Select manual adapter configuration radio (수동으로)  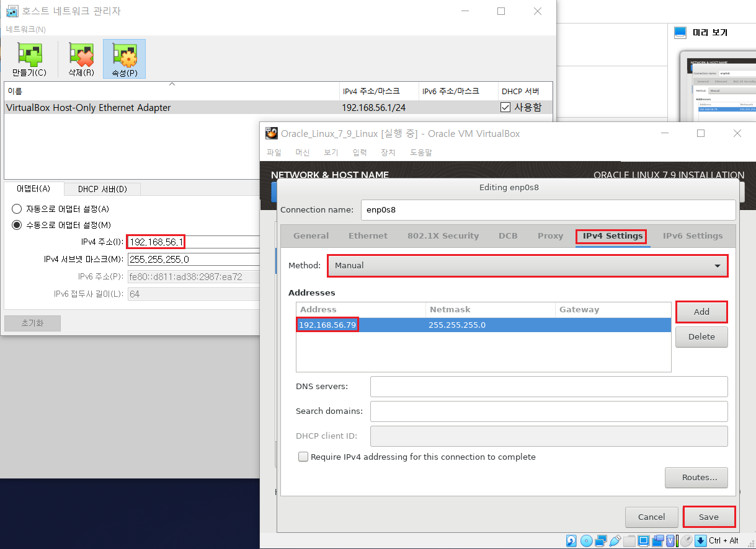(17, 225)
